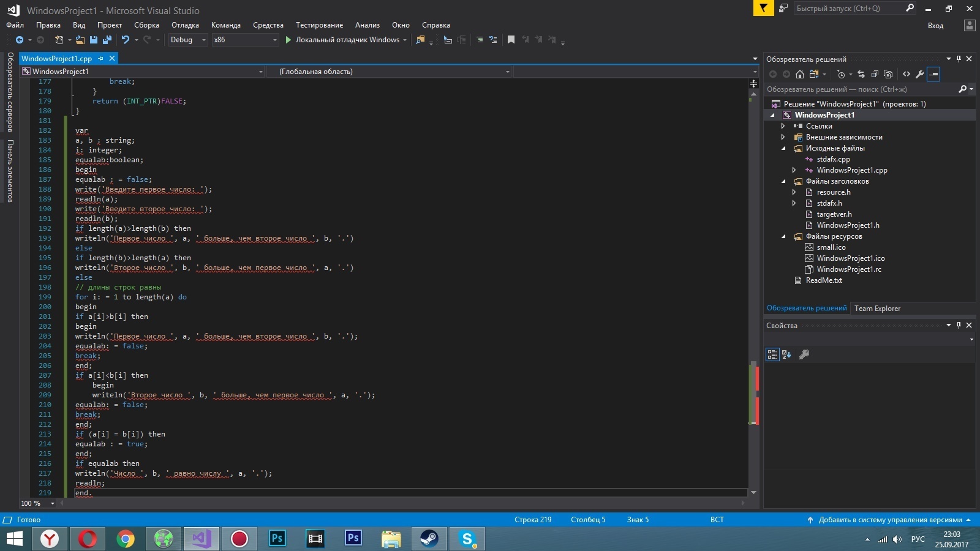
Task: Click the wrench Properties icon in Solution Explorer
Action: (x=920, y=74)
